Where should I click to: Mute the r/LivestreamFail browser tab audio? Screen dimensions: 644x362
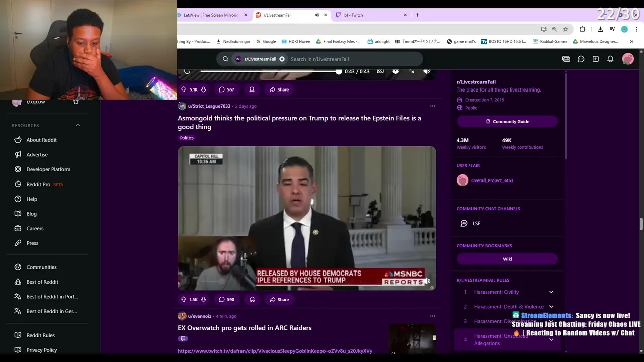click(x=317, y=15)
